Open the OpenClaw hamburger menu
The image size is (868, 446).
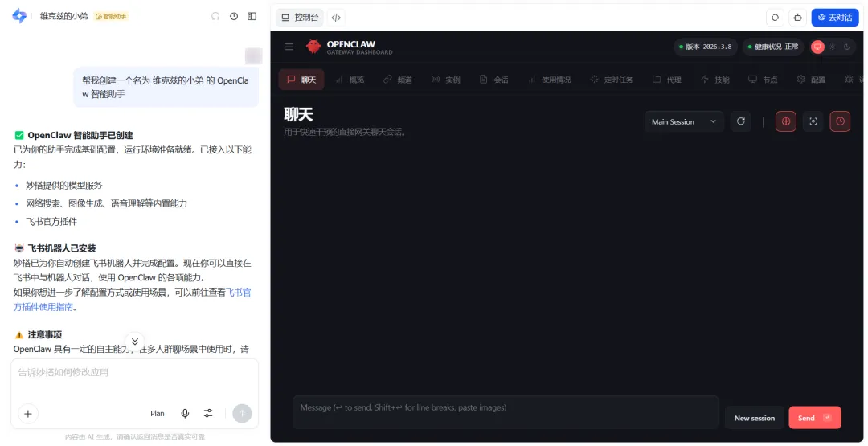[289, 47]
